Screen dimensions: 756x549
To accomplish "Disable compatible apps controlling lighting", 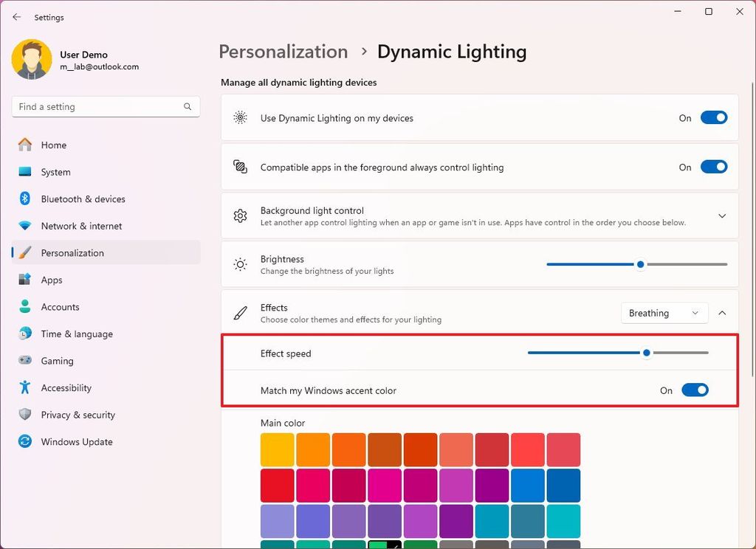I will pyautogui.click(x=713, y=167).
